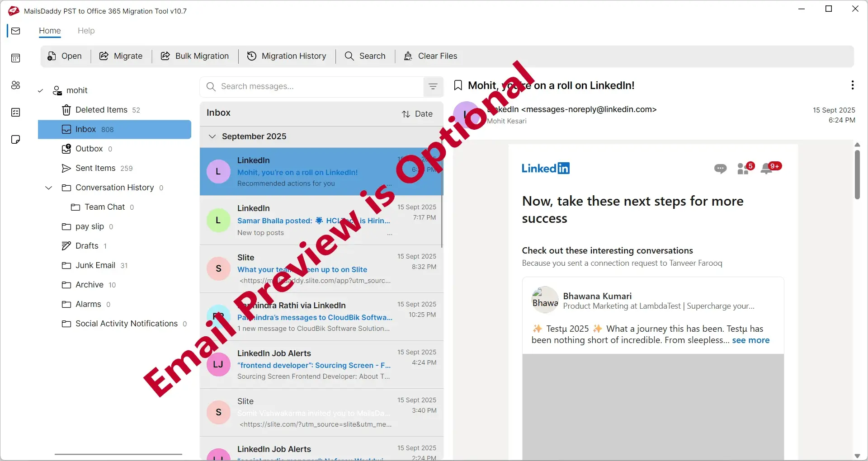Click the Open toolbar button

[x=65, y=56]
